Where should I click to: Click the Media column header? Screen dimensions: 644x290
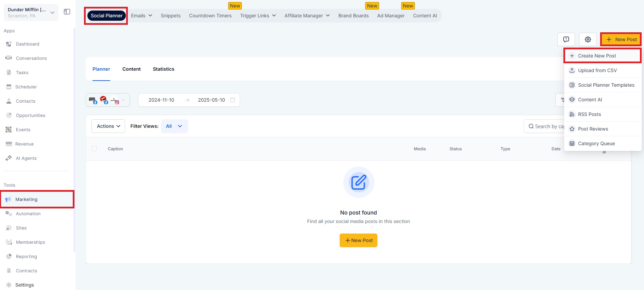420,149
